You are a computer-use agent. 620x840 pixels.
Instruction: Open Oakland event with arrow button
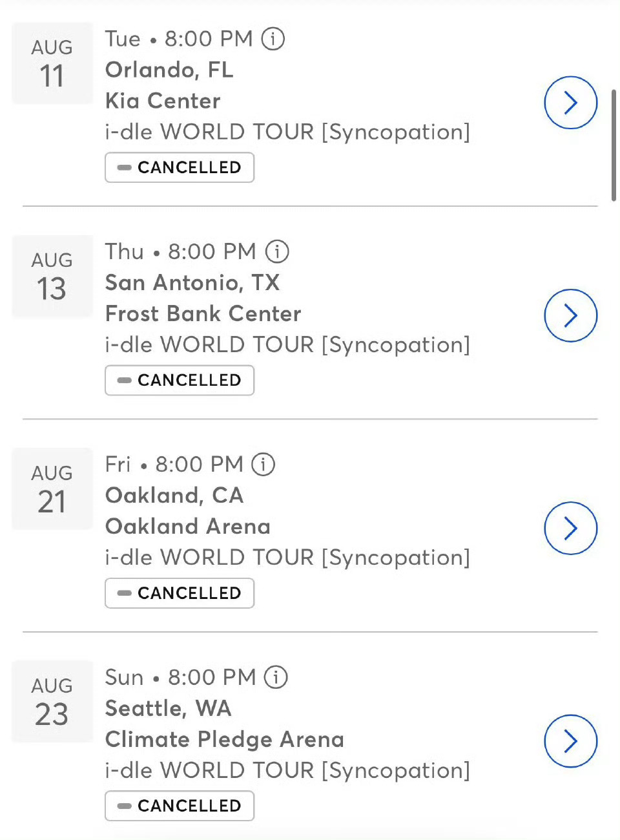point(570,529)
